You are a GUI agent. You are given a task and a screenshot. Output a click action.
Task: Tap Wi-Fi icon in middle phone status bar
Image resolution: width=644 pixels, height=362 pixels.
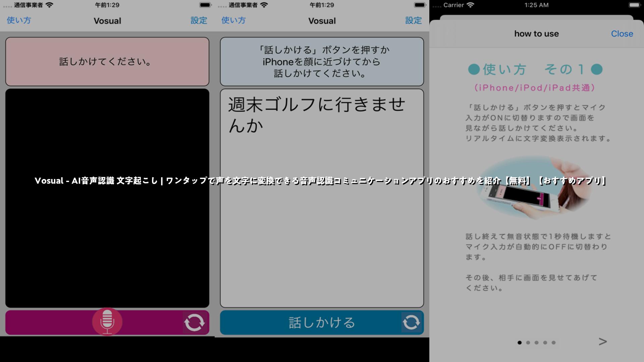(264, 5)
